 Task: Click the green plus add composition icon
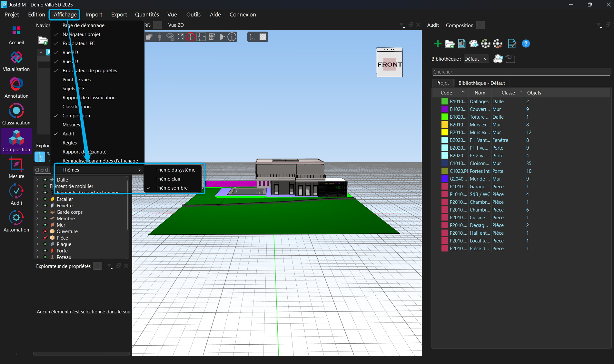point(438,44)
